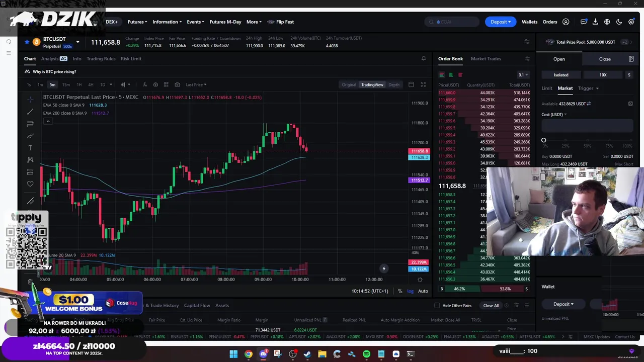
Task: Open the messages chat icon
Action: click(584, 22)
